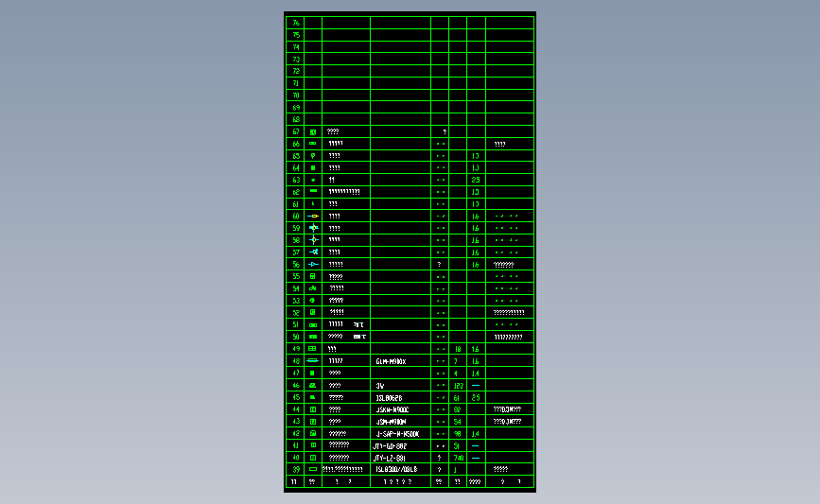The height and width of the screenshot is (504, 820).
Task: Select the boxed symbol in row 52
Action: tap(313, 312)
